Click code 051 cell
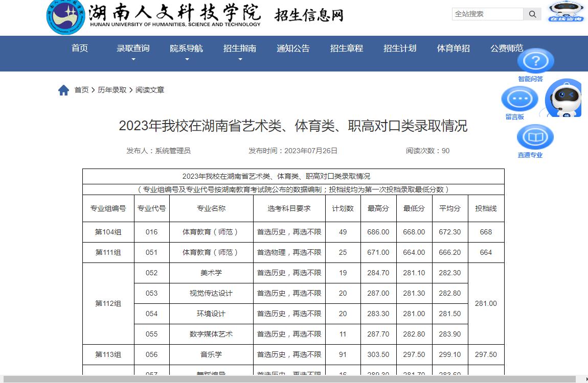The width and height of the screenshot is (588, 383). tap(151, 252)
